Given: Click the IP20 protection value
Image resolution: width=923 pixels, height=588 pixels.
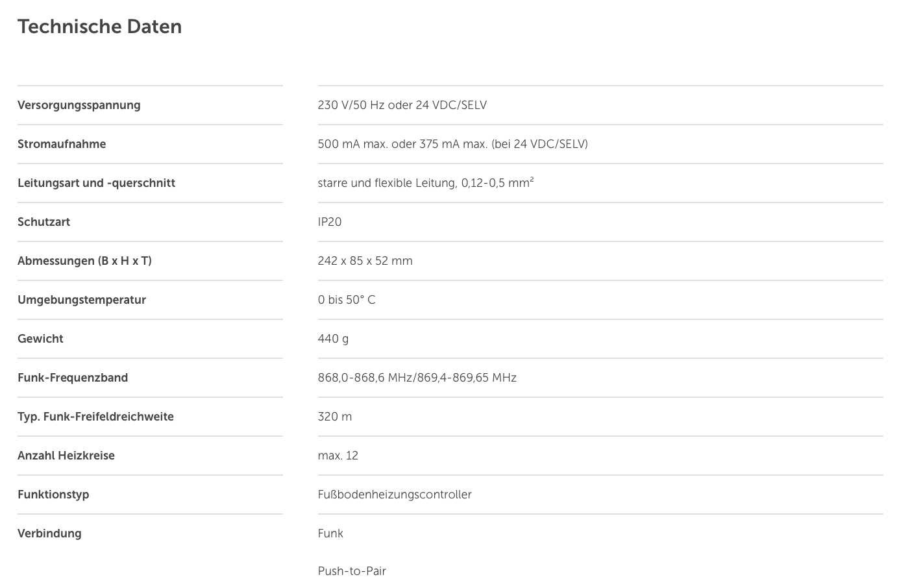Looking at the screenshot, I should pyautogui.click(x=330, y=222).
